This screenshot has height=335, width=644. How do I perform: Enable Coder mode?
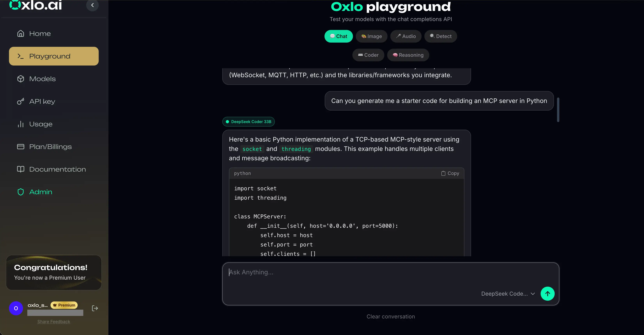tap(368, 55)
